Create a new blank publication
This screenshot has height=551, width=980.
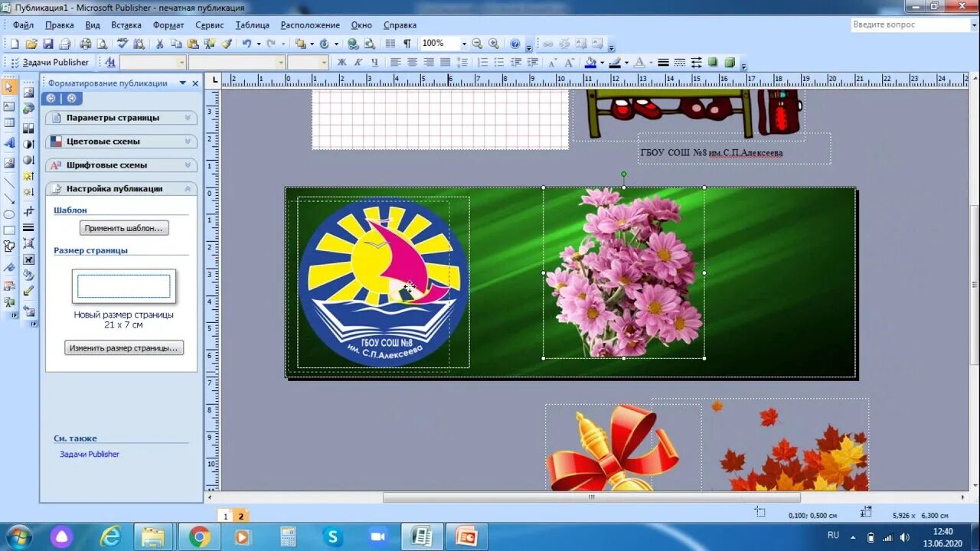tap(14, 44)
